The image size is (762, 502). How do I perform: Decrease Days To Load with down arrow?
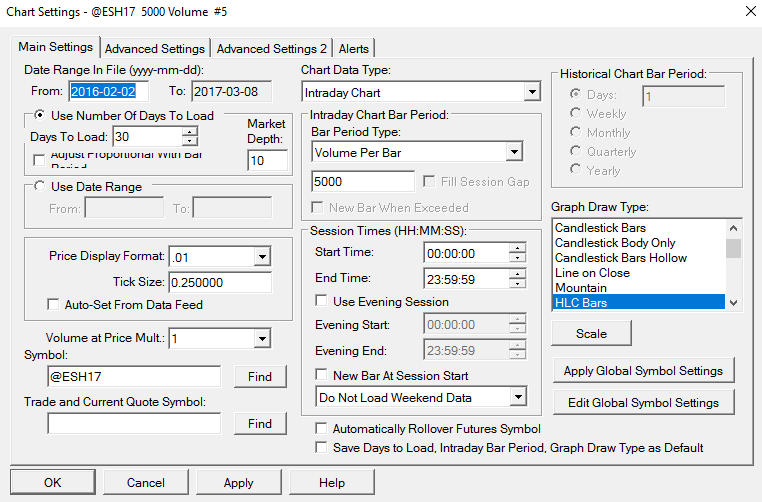coord(190,141)
